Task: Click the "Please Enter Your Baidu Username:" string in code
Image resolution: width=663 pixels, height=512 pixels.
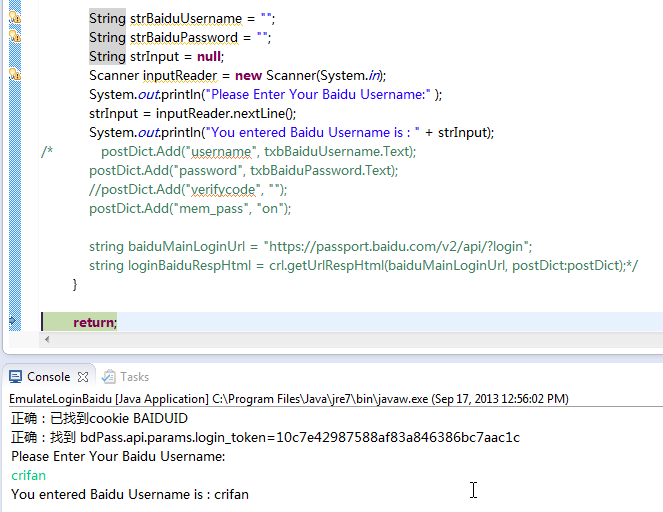Action: 318,94
